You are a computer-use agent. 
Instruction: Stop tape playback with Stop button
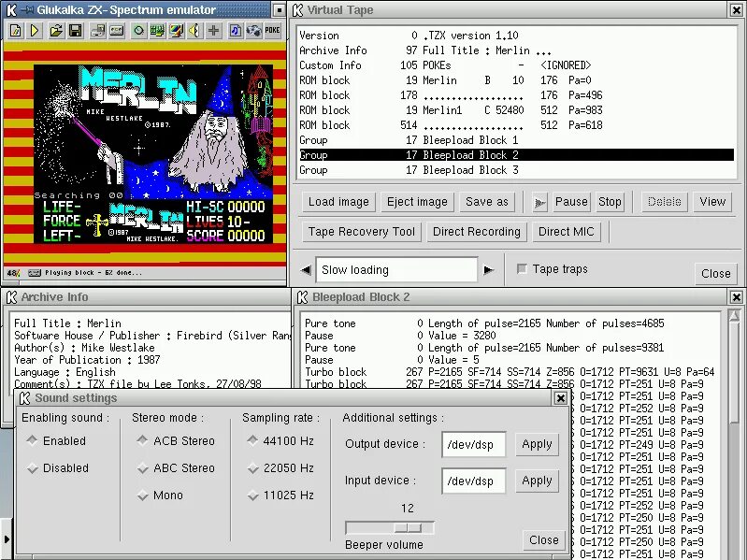[x=610, y=202]
